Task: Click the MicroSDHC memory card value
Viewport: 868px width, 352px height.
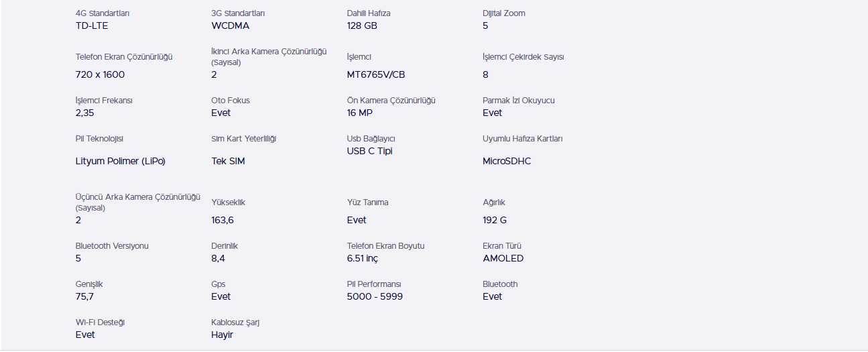Action: (507, 162)
